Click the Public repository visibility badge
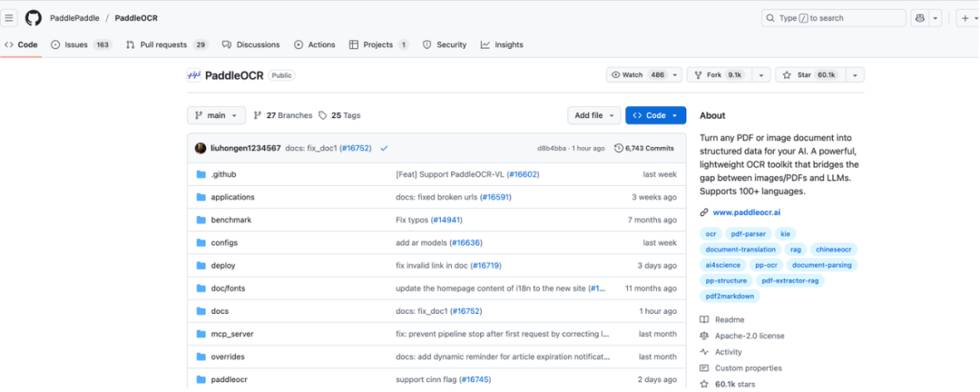This screenshot has height=392, width=980. coord(282,75)
